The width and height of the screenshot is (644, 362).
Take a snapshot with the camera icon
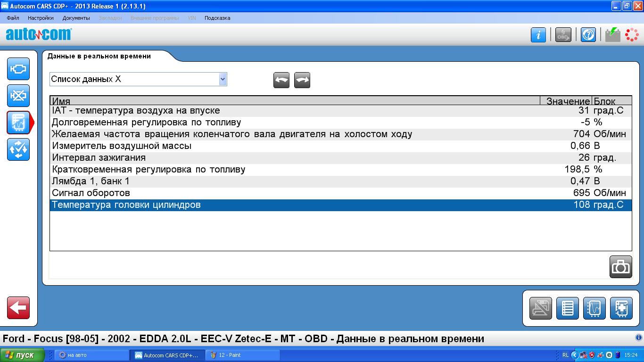pyautogui.click(x=620, y=267)
